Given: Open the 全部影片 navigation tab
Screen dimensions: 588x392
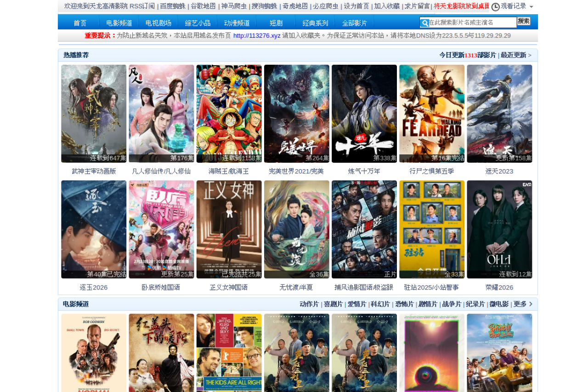Looking at the screenshot, I should click(355, 23).
